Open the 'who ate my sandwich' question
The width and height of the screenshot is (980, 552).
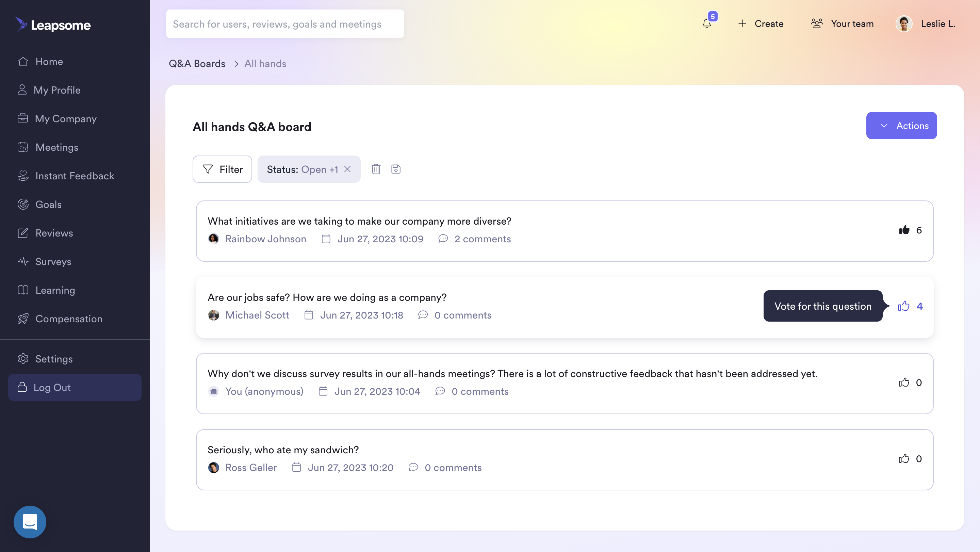coord(565,459)
